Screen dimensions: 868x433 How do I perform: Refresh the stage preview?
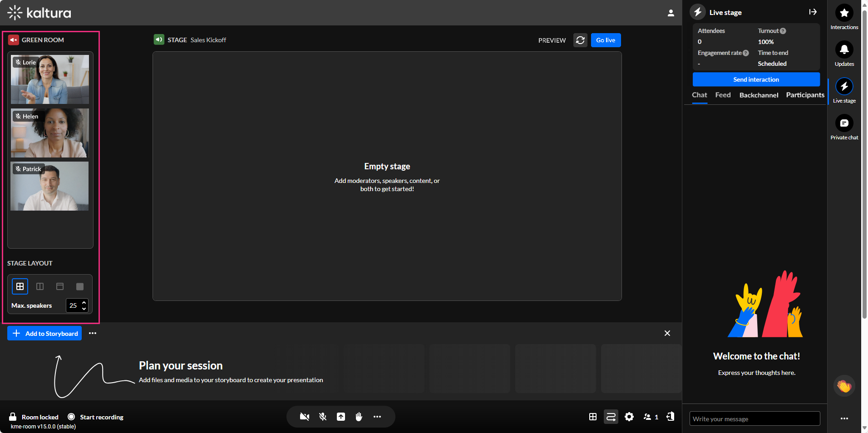point(580,40)
